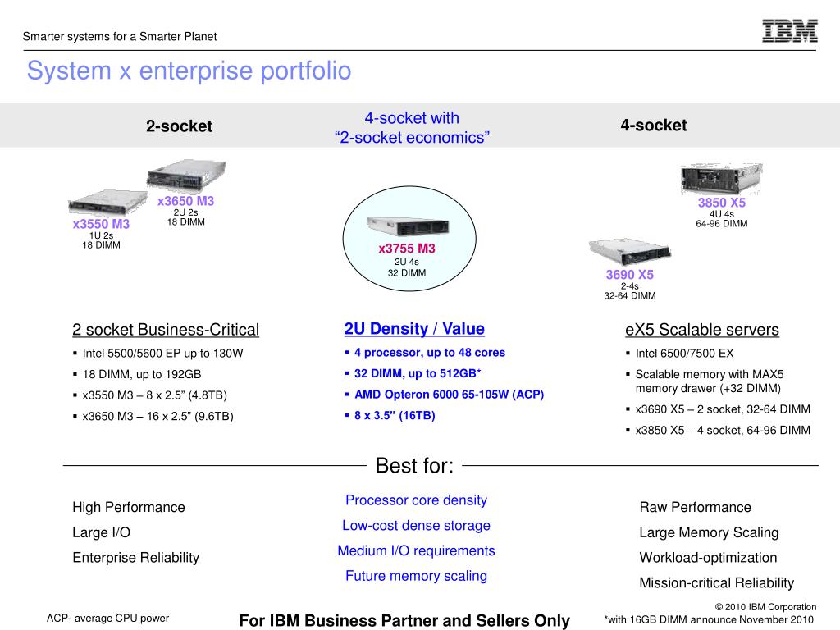
Task: Click the Large Memory Scaling text
Action: 709,532
